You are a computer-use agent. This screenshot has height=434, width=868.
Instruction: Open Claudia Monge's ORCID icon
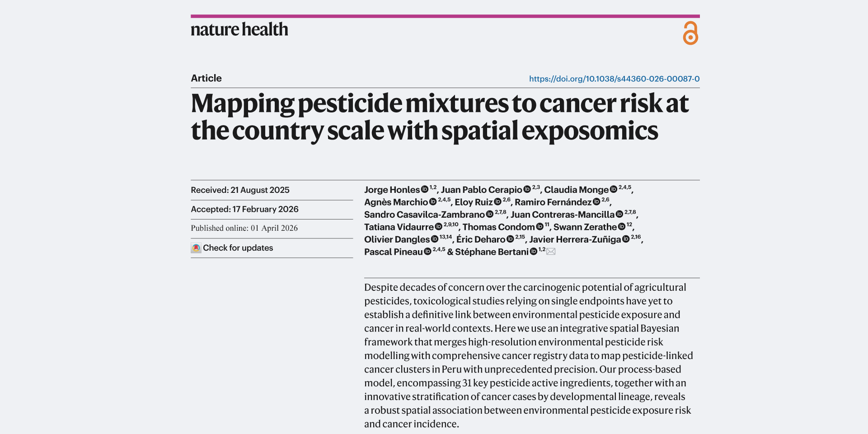pos(614,190)
